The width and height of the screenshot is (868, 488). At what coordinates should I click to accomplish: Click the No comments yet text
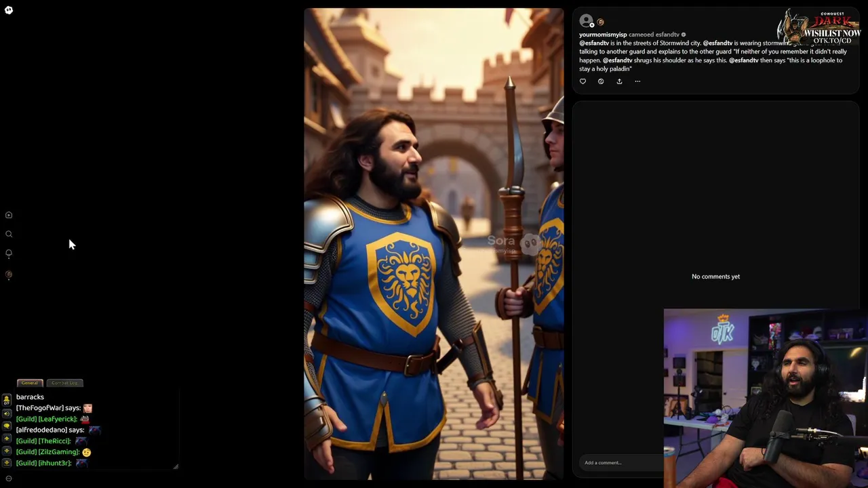pyautogui.click(x=715, y=277)
